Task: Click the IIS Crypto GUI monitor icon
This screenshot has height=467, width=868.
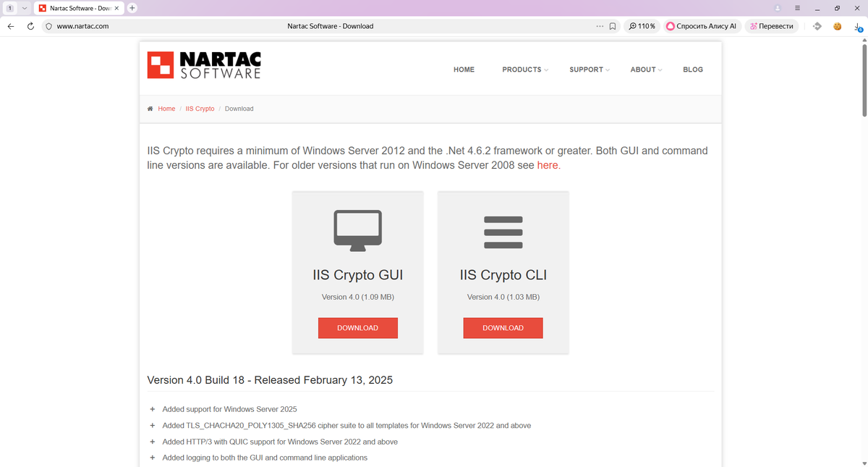Action: (357, 230)
